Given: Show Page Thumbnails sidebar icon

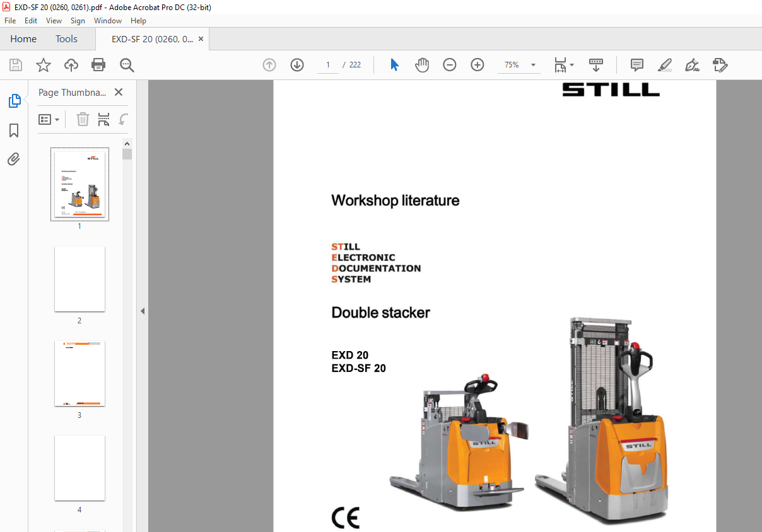Looking at the screenshot, I should tap(14, 101).
